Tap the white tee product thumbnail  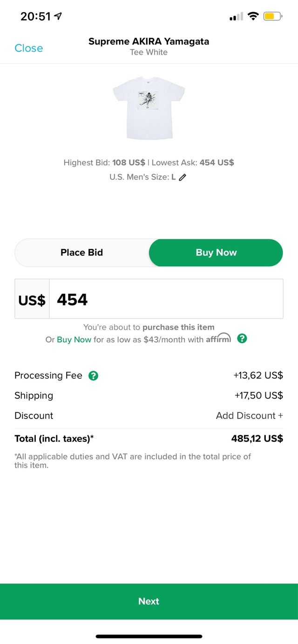click(149, 108)
